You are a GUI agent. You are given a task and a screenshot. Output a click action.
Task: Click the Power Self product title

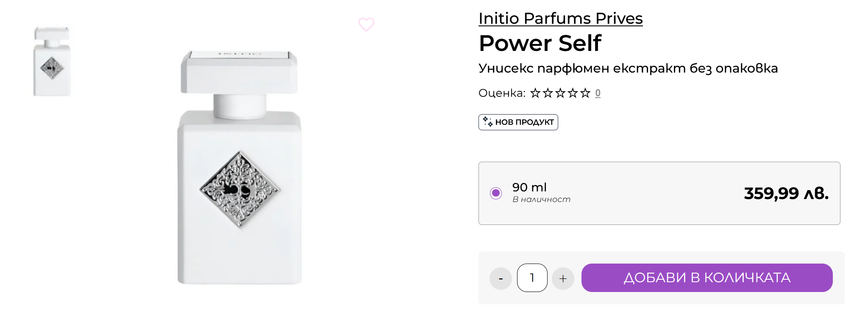coord(540,43)
